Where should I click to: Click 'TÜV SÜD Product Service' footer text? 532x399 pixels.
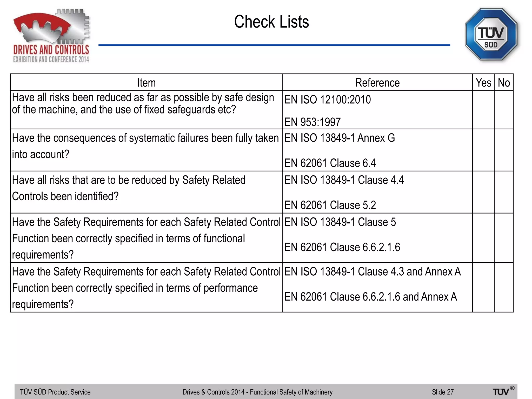point(55,392)
